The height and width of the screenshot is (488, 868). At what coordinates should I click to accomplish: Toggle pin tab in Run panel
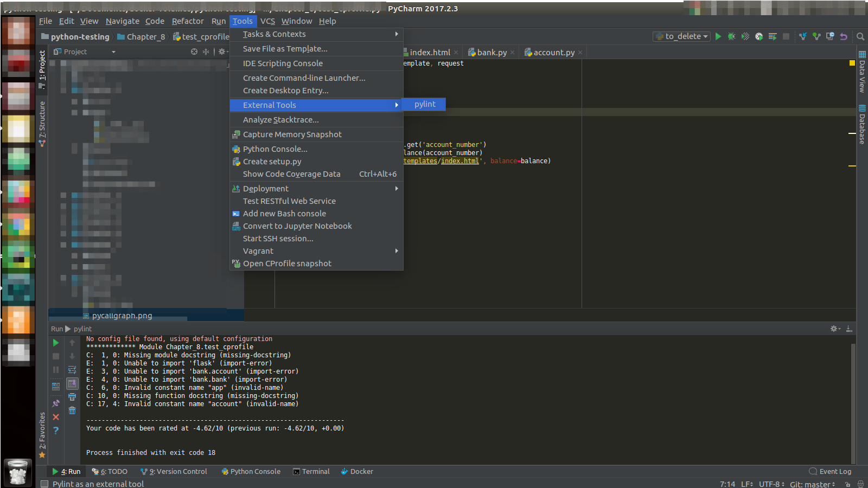pyautogui.click(x=56, y=403)
